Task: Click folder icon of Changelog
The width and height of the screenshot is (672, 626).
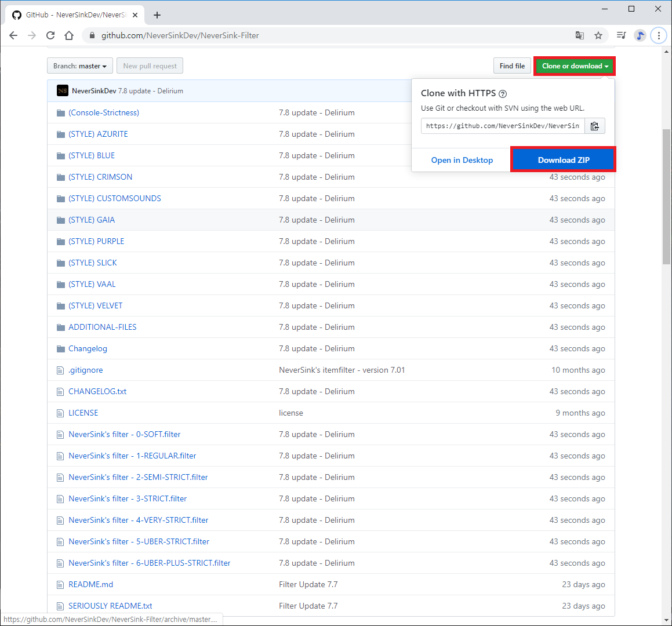Action: click(x=61, y=349)
